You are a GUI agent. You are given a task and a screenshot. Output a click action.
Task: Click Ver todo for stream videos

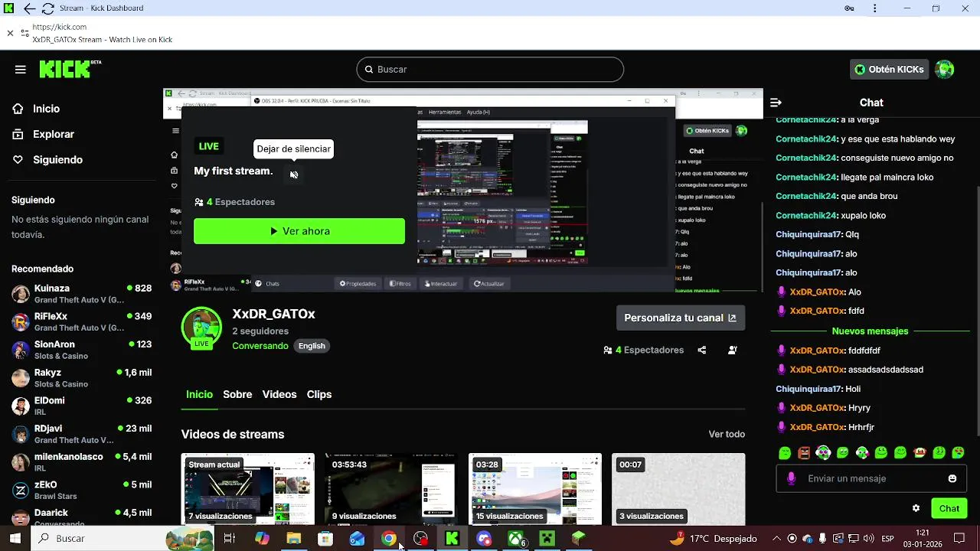pyautogui.click(x=727, y=434)
